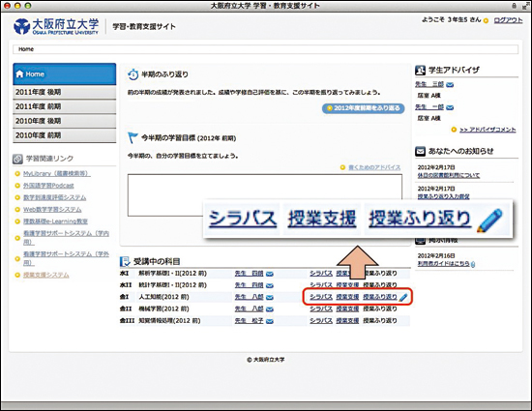This screenshot has height=411, width=532.
Task: Open シラバス link for 機械学習 course
Action: click(x=321, y=308)
